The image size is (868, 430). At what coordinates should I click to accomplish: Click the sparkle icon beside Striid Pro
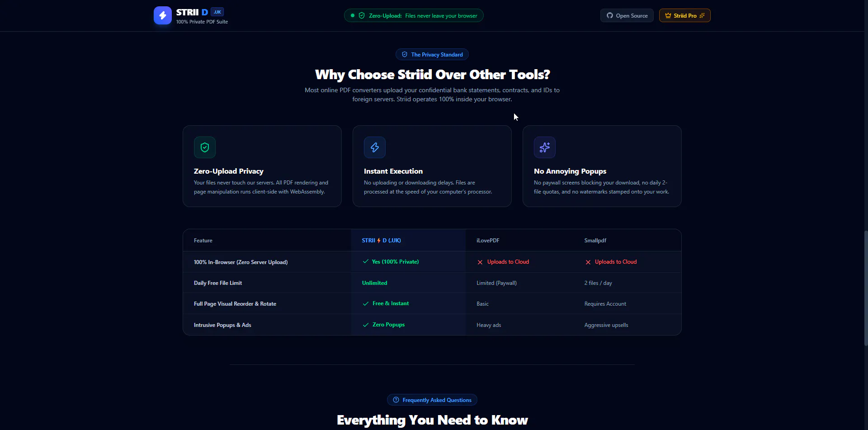pos(702,16)
